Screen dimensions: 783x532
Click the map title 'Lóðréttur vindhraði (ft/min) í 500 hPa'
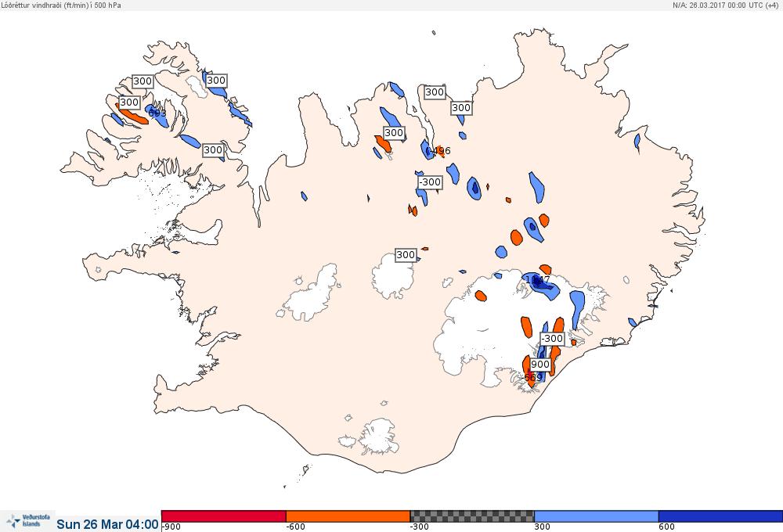click(x=61, y=5)
